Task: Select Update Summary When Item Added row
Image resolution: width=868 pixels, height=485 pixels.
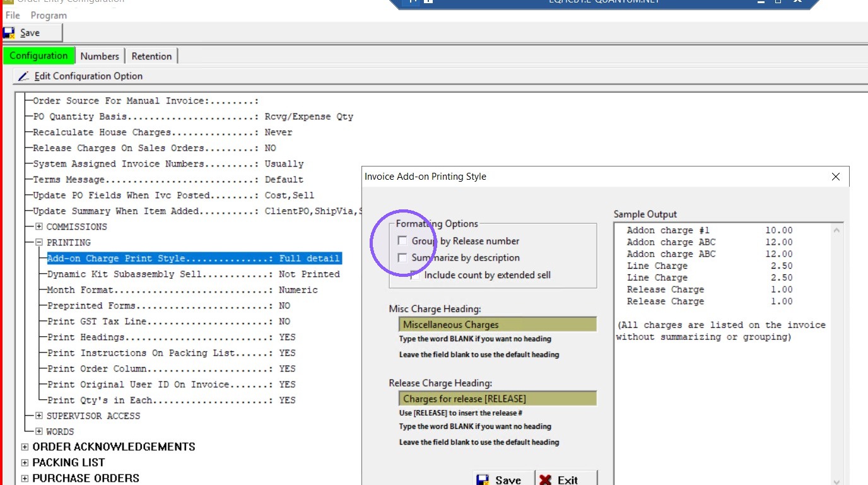Action: point(197,211)
